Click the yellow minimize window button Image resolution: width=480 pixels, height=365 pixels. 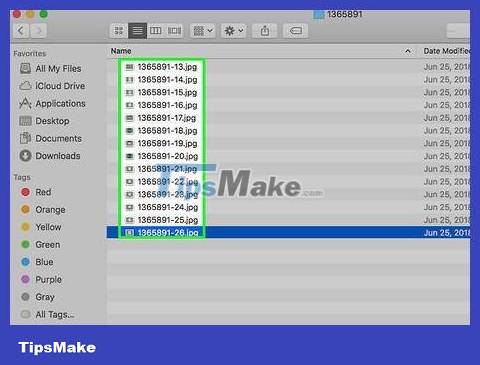point(30,14)
